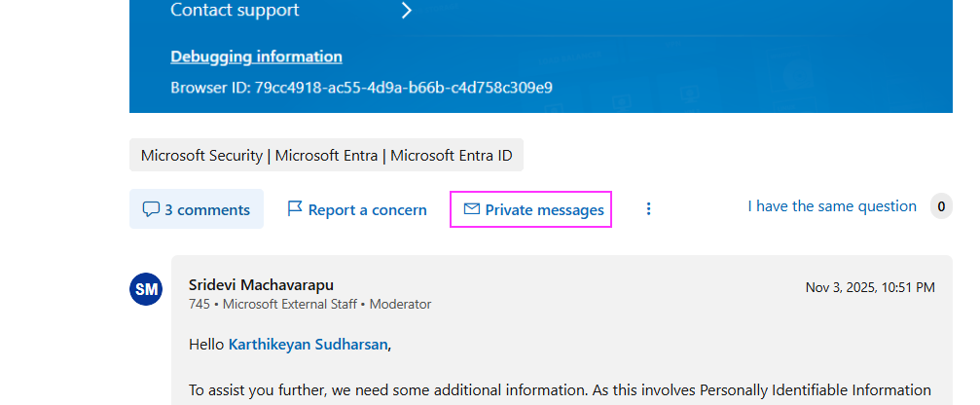Open the Debugging information link
The width and height of the screenshot is (980, 405).
point(256,56)
